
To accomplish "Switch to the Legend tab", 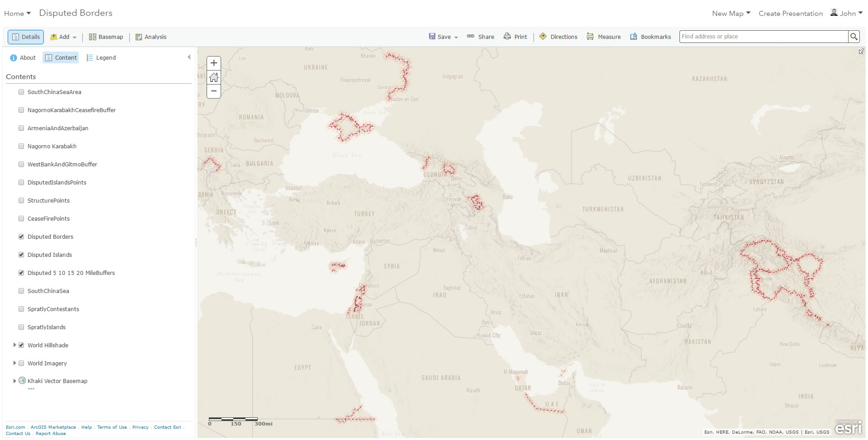I will [101, 57].
